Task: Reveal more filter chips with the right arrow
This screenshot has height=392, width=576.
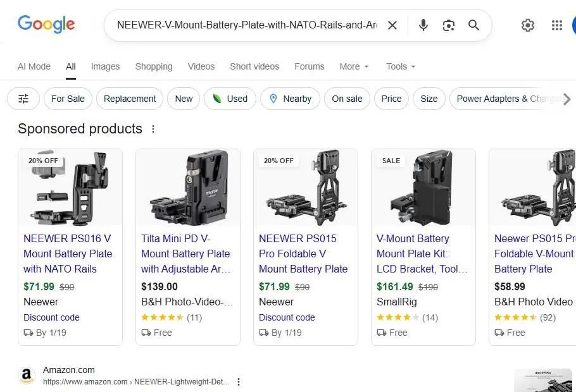Action: [x=567, y=99]
